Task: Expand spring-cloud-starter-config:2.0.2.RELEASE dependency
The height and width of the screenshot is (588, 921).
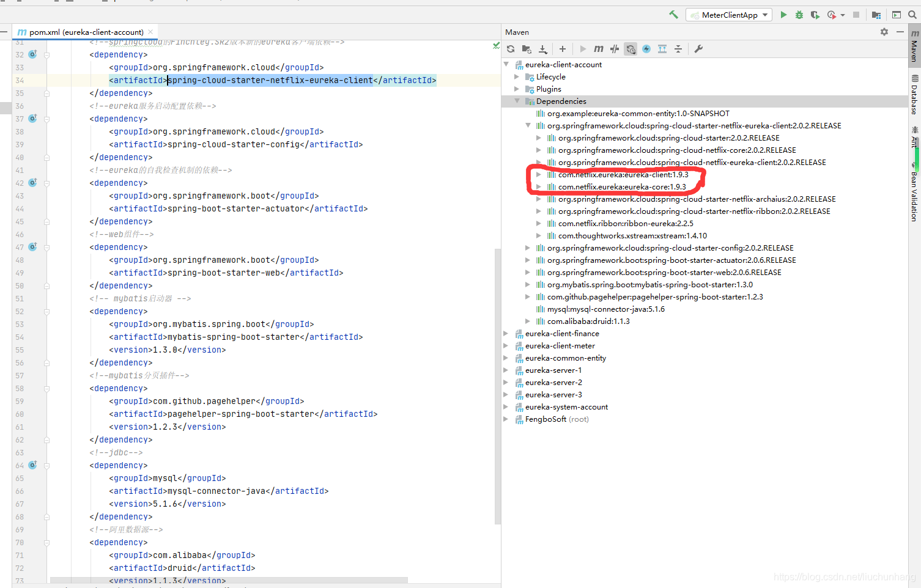Action: coord(528,248)
